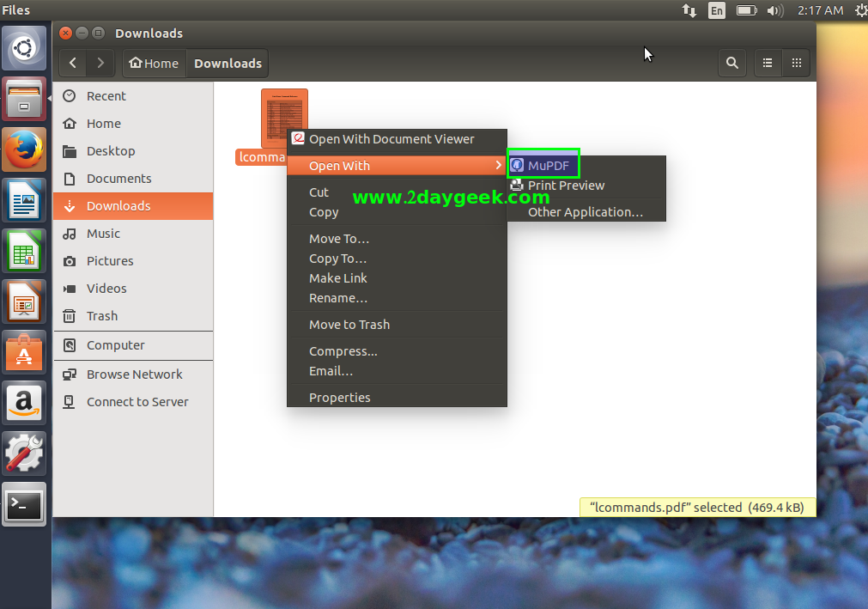Screen dimensions: 868x609
Task: Switch to grid icon view
Action: [x=797, y=63]
